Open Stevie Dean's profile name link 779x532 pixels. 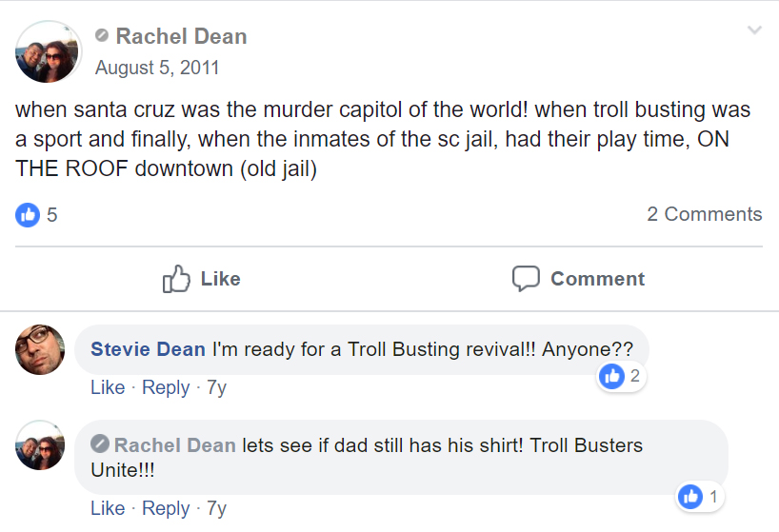[148, 349]
